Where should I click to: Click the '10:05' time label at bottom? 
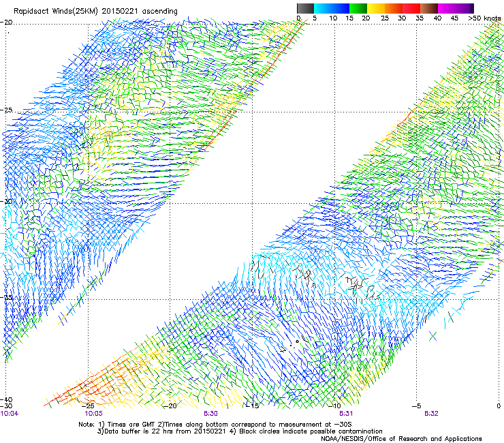93,414
